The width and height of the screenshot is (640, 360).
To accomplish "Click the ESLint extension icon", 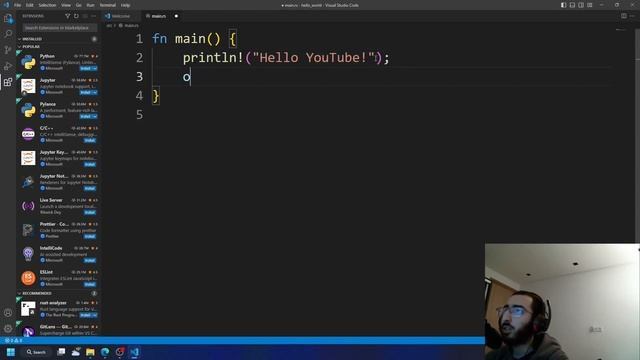I will [28, 278].
